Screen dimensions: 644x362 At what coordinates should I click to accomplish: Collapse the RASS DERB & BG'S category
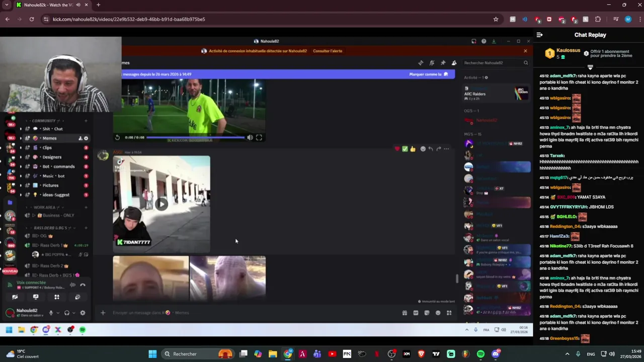tap(50, 228)
